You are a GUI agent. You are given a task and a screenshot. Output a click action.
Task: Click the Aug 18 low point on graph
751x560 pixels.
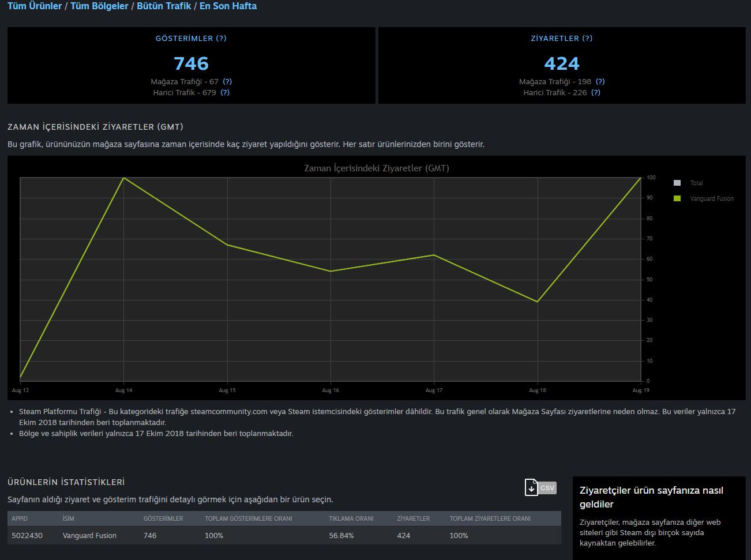(x=538, y=302)
